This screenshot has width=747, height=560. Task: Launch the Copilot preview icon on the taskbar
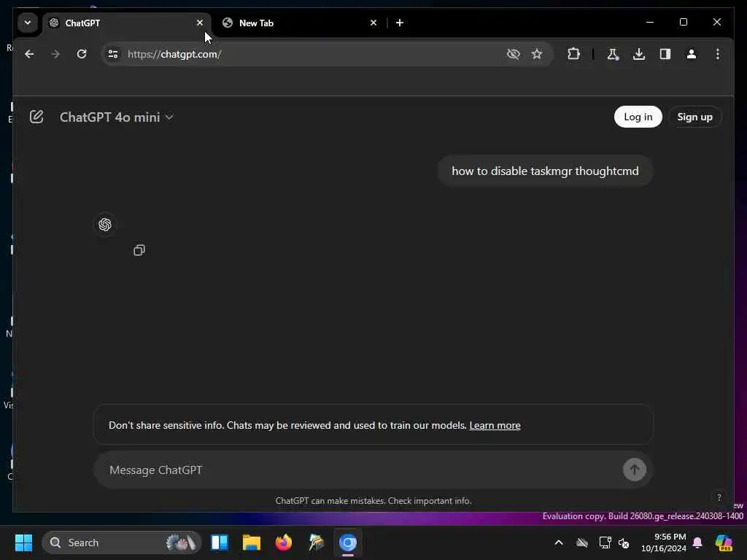tap(724, 542)
